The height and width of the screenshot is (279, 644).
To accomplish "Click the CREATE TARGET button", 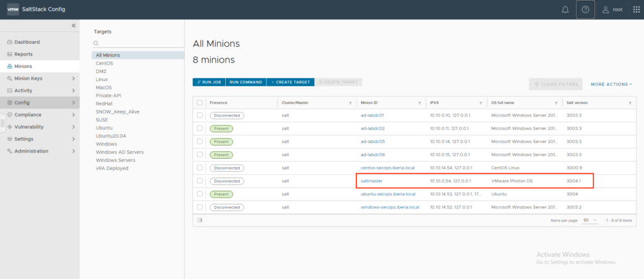I will tap(291, 83).
